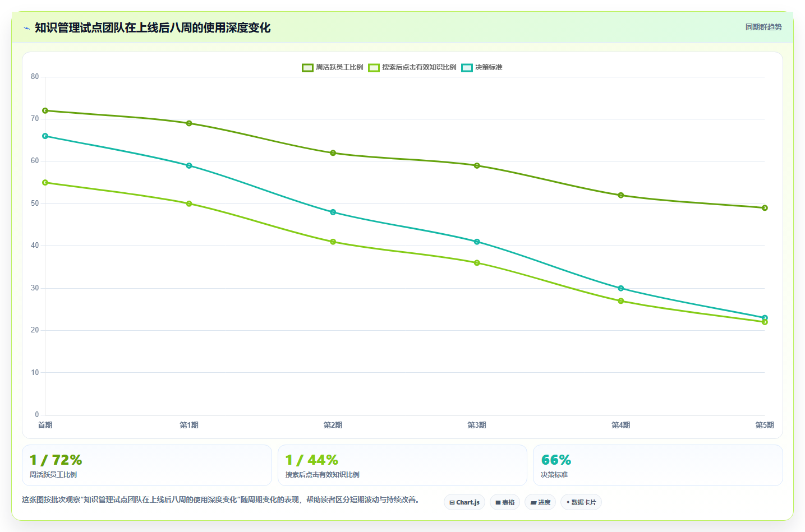This screenshot has width=805, height=532.
Task: Click 搜索后点击有效知识比例 data point at 第2期
Action: [x=333, y=242]
